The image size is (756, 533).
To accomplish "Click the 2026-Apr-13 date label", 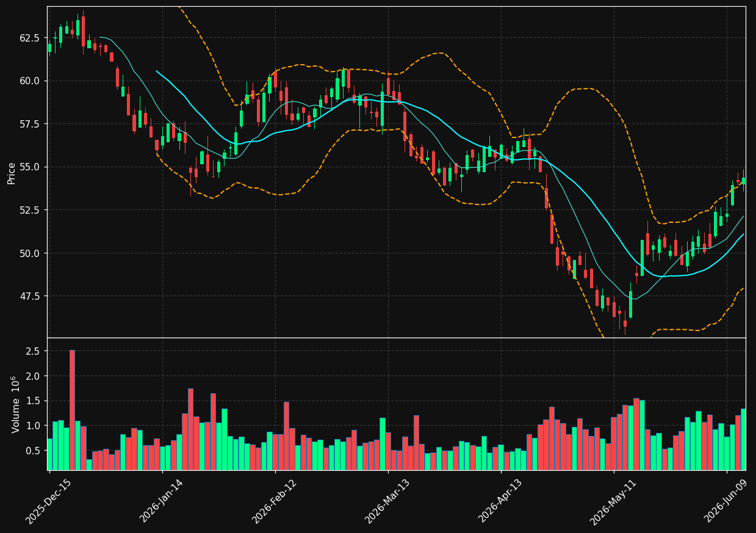I will pos(500,501).
